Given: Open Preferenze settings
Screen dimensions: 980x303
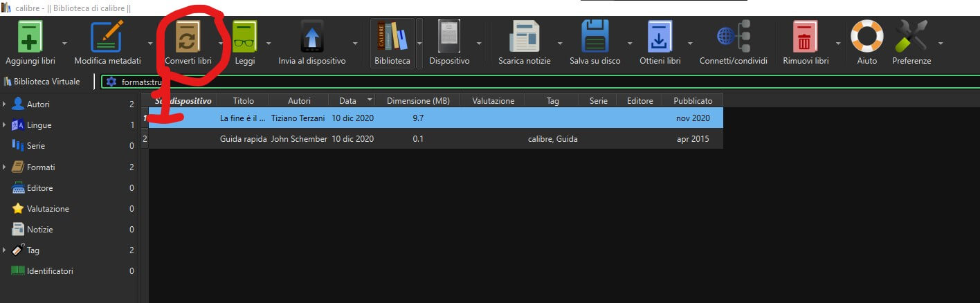Looking at the screenshot, I should point(911,36).
